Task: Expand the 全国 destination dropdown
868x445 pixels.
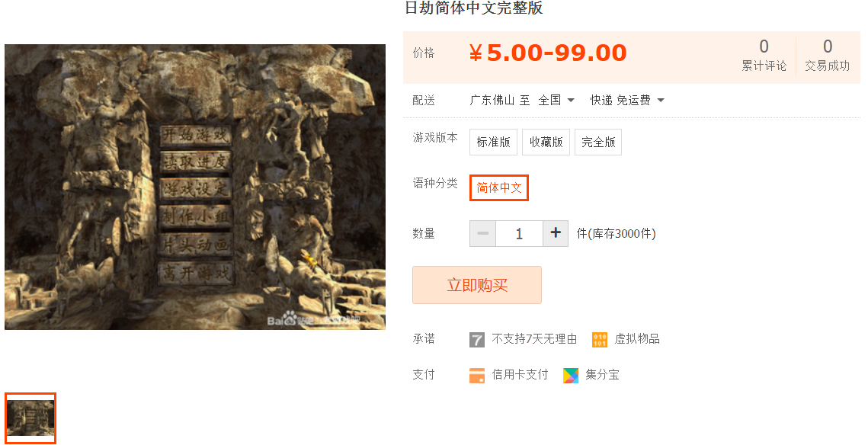Action: pos(556,100)
